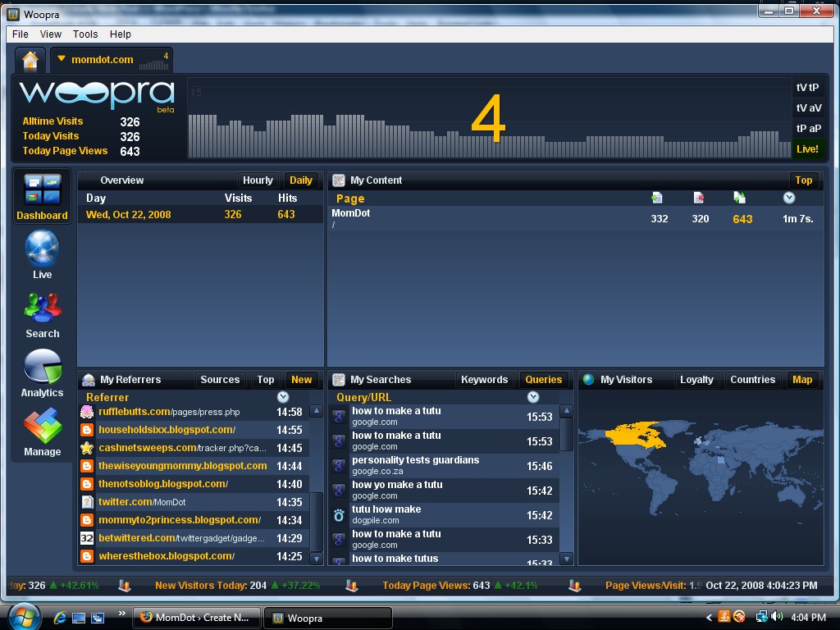Image resolution: width=840 pixels, height=630 pixels.
Task: Toggle My Referrers New view
Action: pyautogui.click(x=302, y=380)
